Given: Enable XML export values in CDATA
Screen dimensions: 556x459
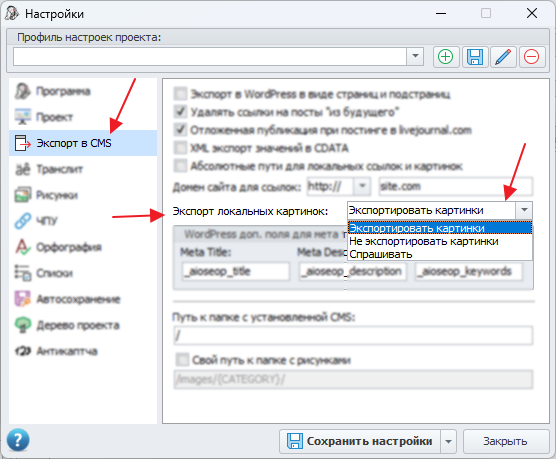Looking at the screenshot, I should click(180, 148).
